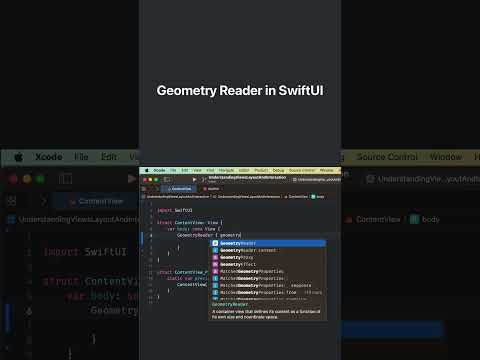Viewport: 480px width, 360px height.
Task: Choose the GeometryEffect completion
Action: (269, 264)
